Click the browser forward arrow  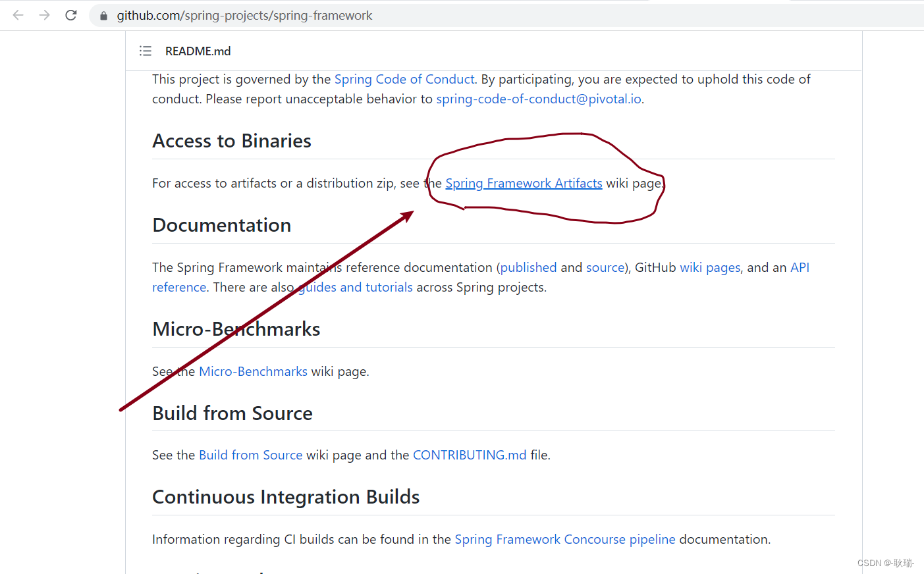tap(44, 15)
